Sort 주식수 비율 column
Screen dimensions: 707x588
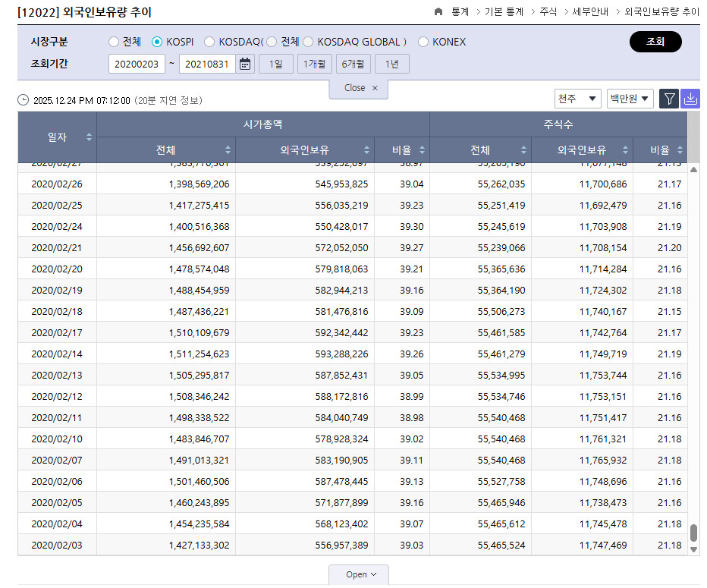(x=679, y=150)
